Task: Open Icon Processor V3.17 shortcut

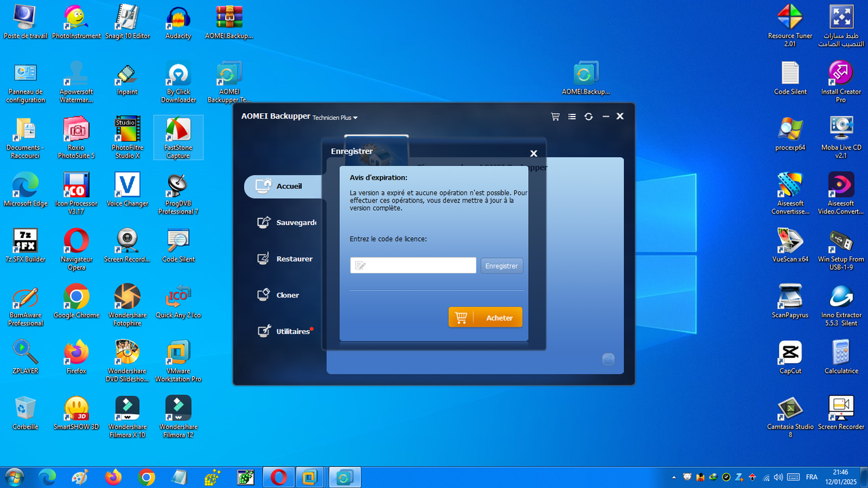Action: coord(77,194)
